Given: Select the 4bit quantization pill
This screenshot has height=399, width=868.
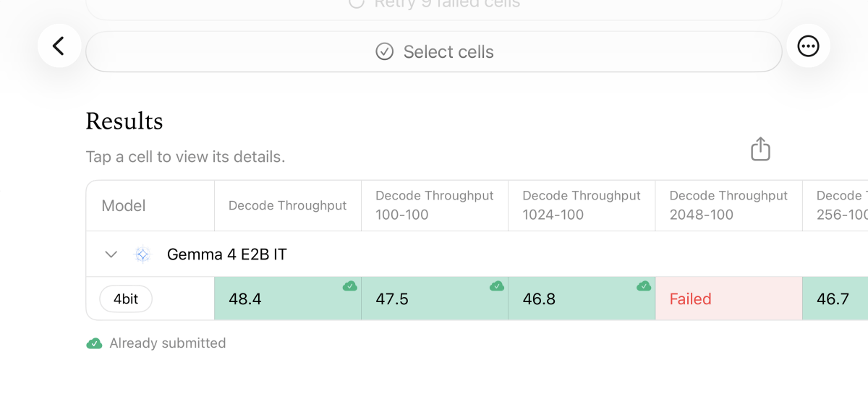Looking at the screenshot, I should [126, 299].
